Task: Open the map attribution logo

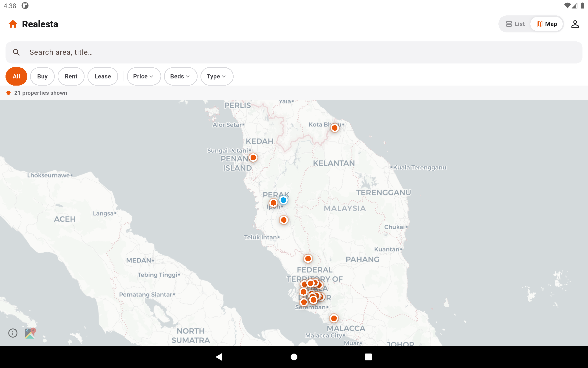Action: click(x=30, y=333)
